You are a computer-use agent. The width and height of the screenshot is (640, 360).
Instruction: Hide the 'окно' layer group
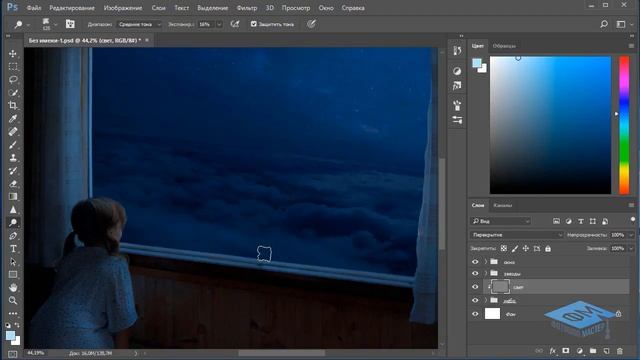(475, 262)
